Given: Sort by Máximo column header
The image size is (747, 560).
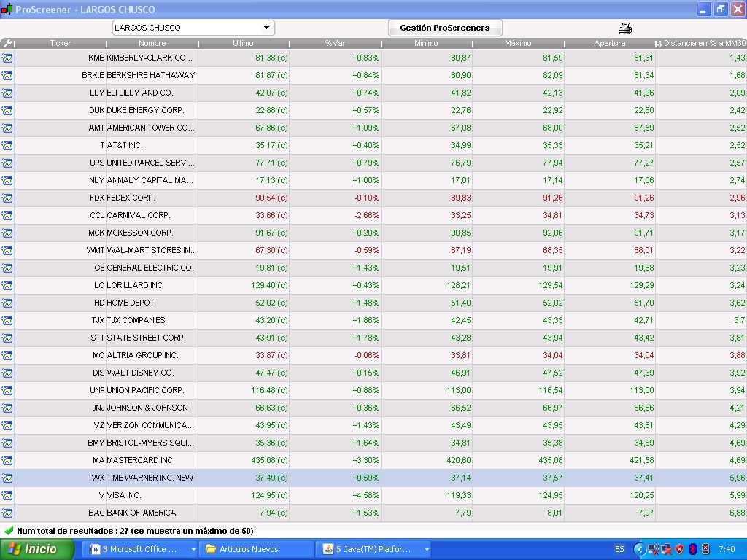Looking at the screenshot, I should pyautogui.click(x=518, y=43).
